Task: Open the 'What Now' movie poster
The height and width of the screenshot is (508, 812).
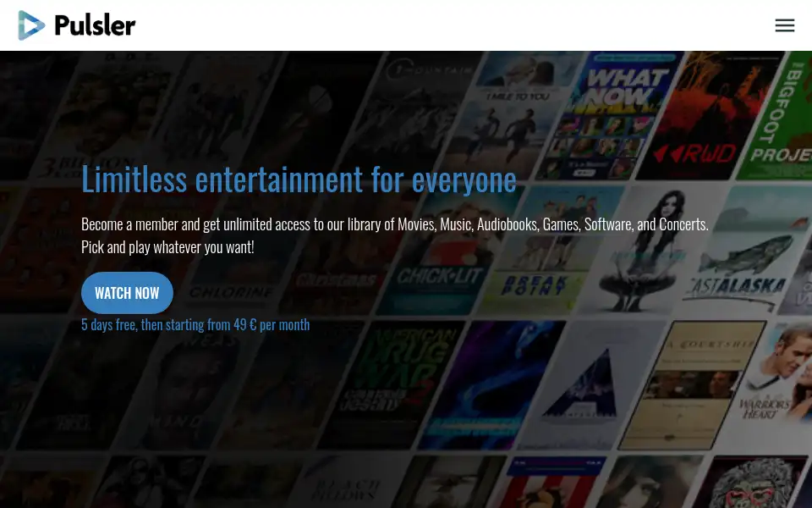Action: pos(608,115)
